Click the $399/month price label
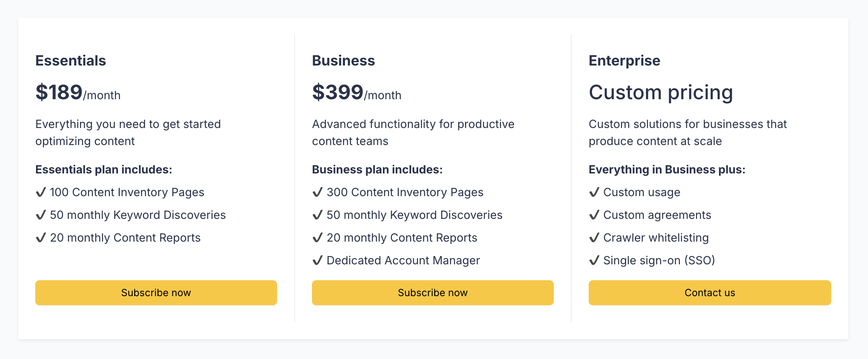 (356, 93)
